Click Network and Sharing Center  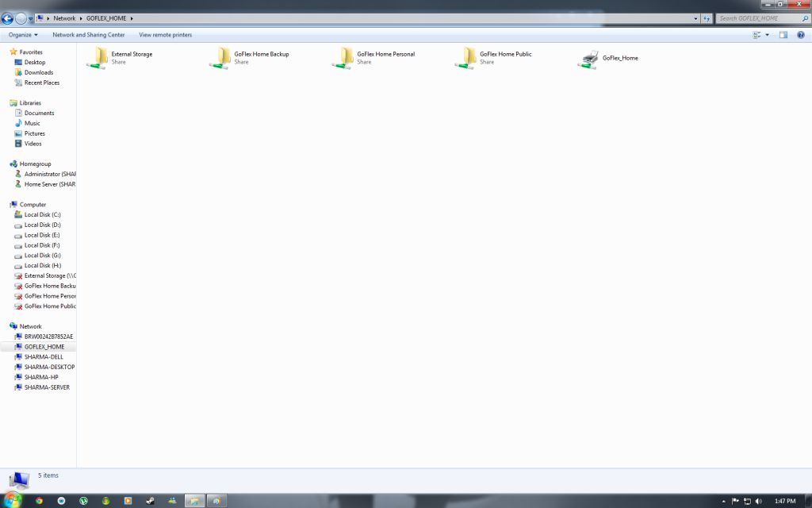click(x=88, y=35)
